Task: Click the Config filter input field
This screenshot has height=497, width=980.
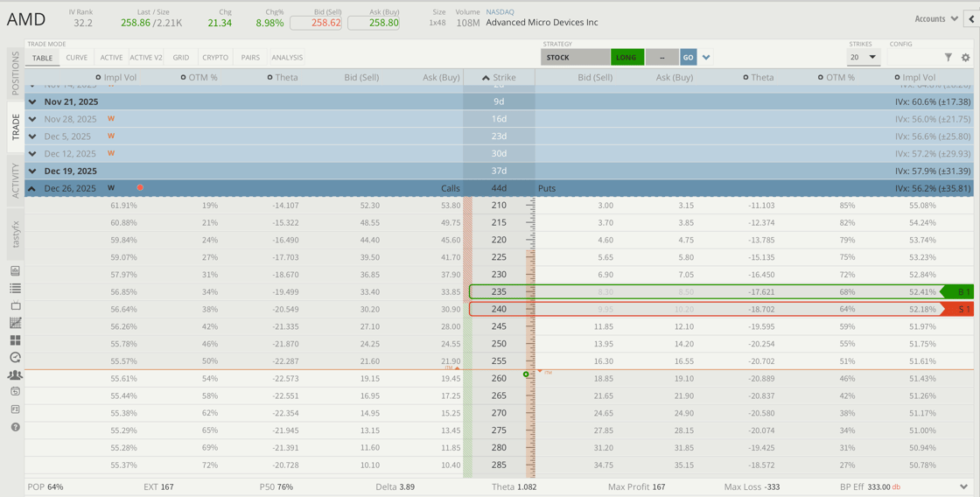Action: [x=913, y=58]
